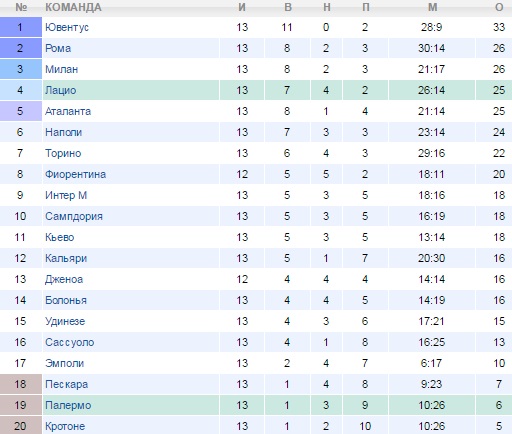Open the Рома team link
The image size is (512, 434).
tap(58, 48)
